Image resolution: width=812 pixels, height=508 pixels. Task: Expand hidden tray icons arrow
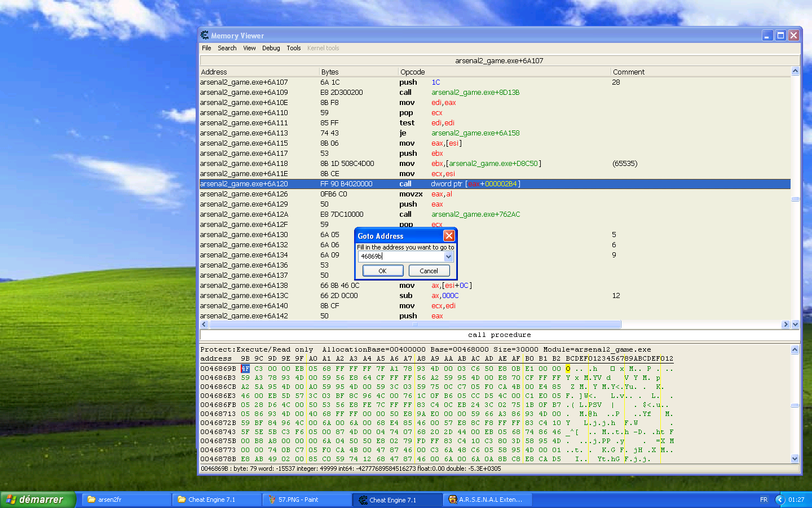(x=780, y=500)
